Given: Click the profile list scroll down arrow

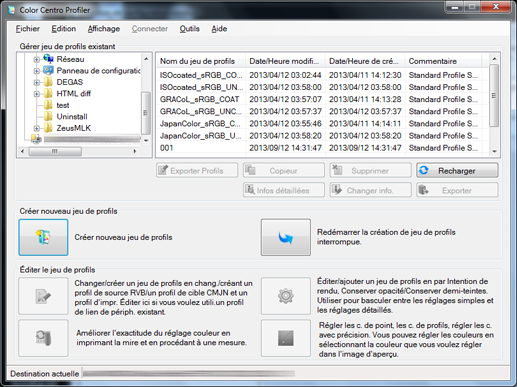Looking at the screenshot, I should coord(494,151).
